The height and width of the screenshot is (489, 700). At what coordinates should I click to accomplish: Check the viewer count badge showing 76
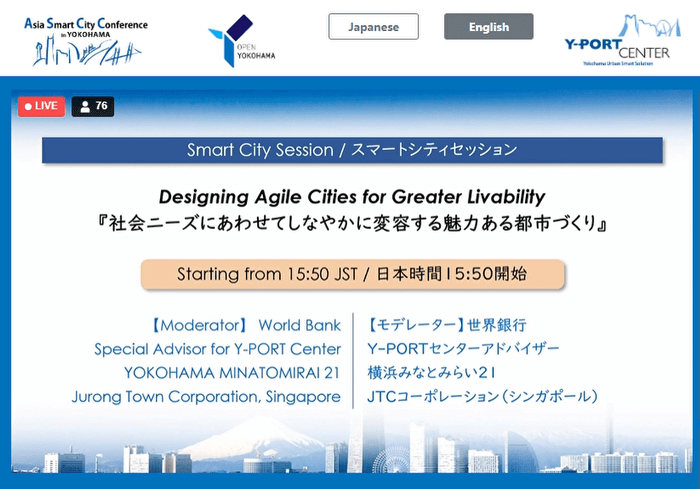click(x=93, y=106)
